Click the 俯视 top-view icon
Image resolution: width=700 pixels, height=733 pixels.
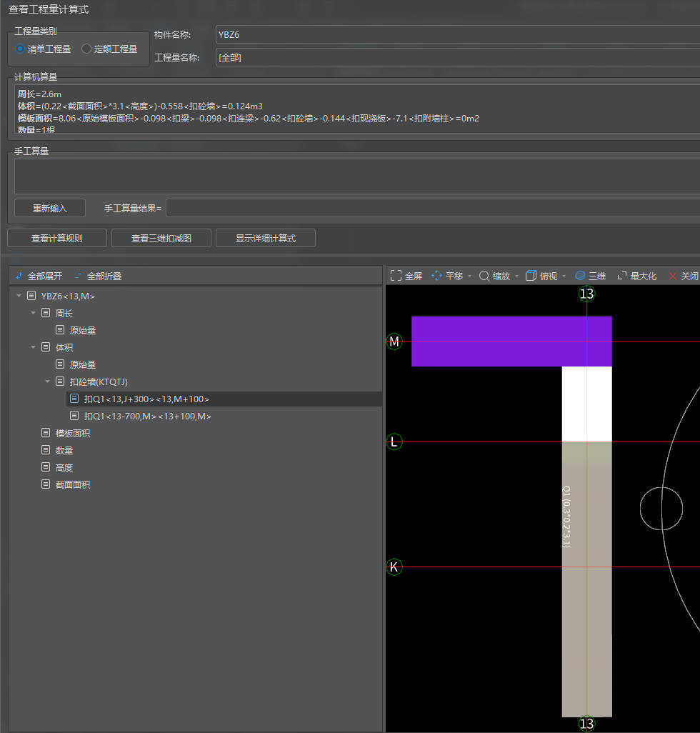pyautogui.click(x=531, y=276)
